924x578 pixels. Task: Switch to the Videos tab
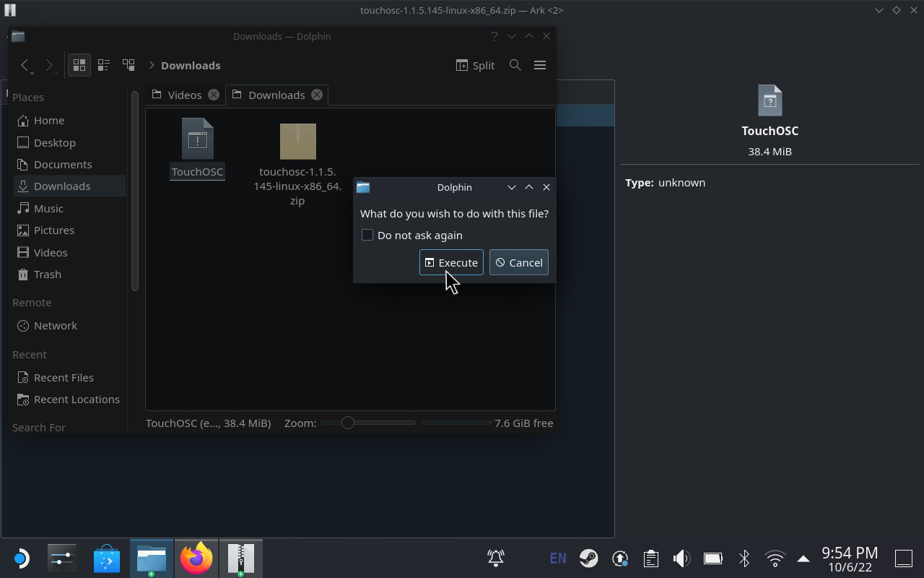tap(185, 95)
